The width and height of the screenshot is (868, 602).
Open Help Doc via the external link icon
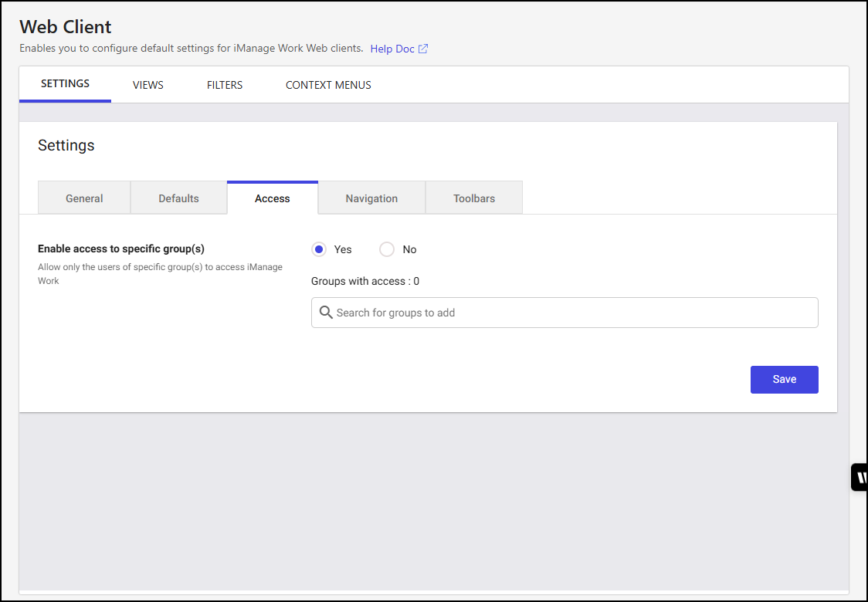(x=422, y=48)
